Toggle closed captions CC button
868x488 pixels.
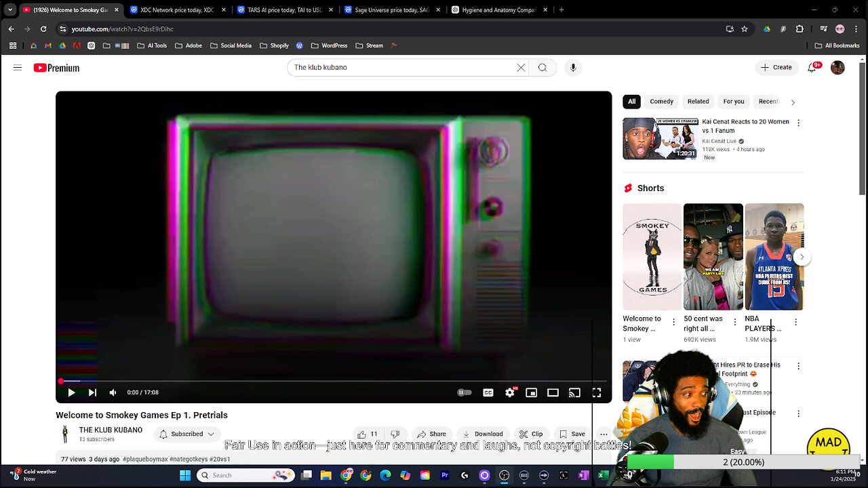(488, 392)
